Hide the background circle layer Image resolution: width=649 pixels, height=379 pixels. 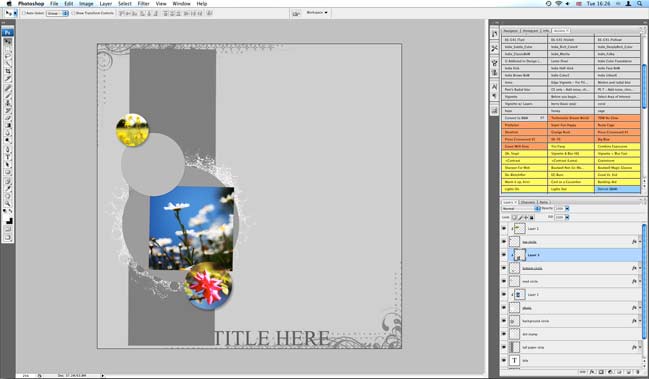tap(504, 321)
